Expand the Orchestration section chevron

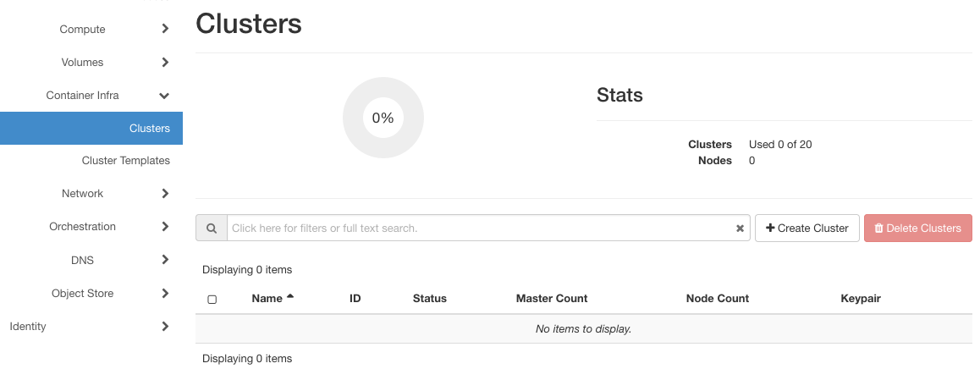pyautogui.click(x=165, y=227)
